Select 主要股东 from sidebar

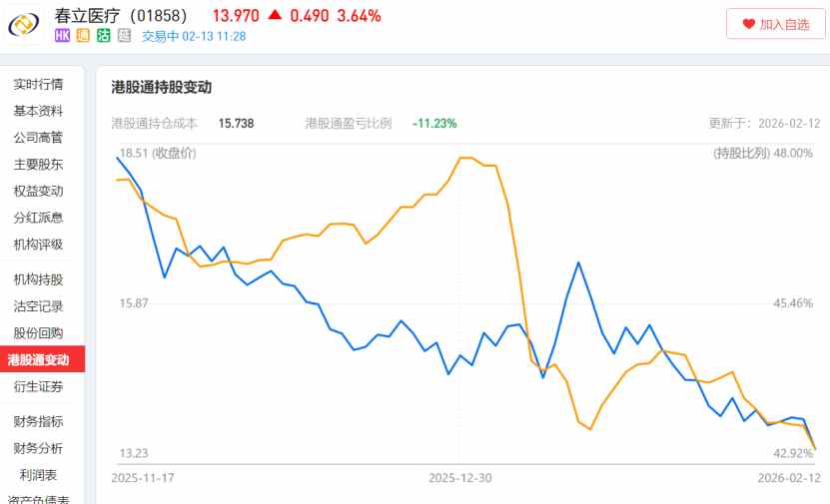pos(38,165)
